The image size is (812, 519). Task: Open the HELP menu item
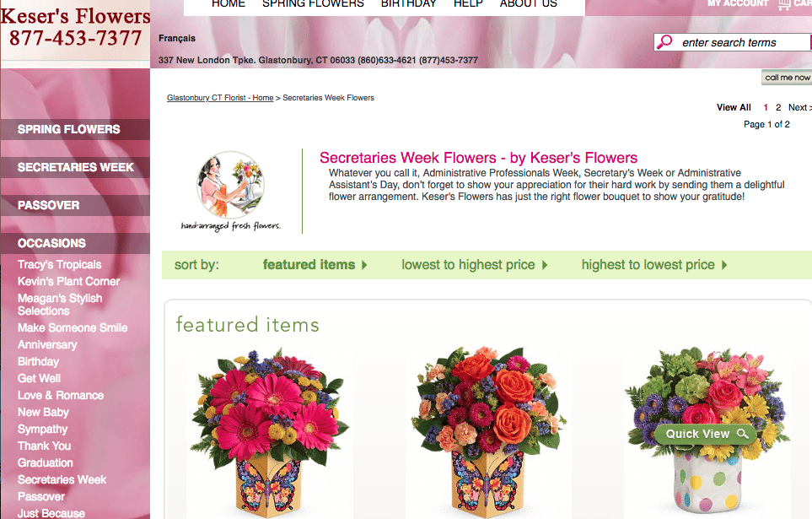tap(468, 3)
